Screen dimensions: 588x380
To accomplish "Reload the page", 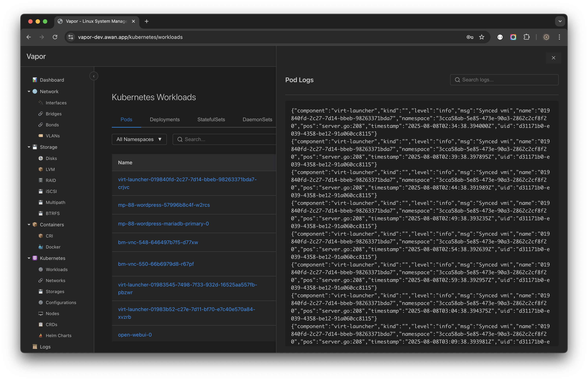I will (x=55, y=37).
